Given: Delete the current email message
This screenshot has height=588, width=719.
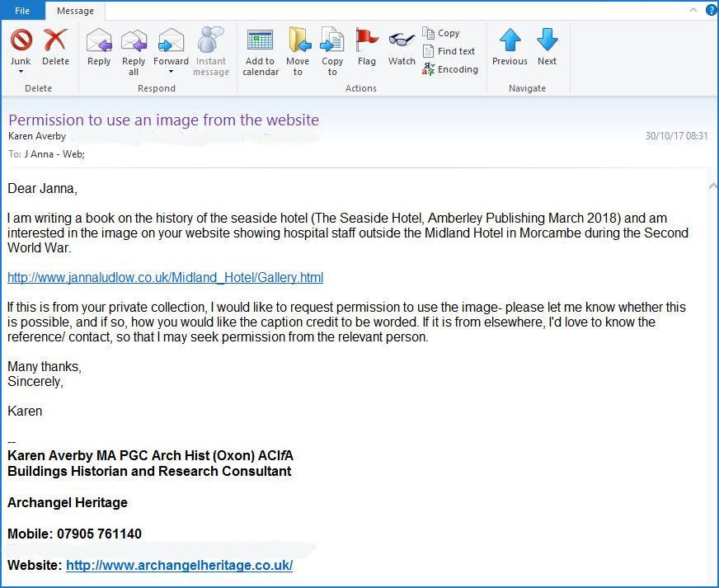Looking at the screenshot, I should [55, 46].
